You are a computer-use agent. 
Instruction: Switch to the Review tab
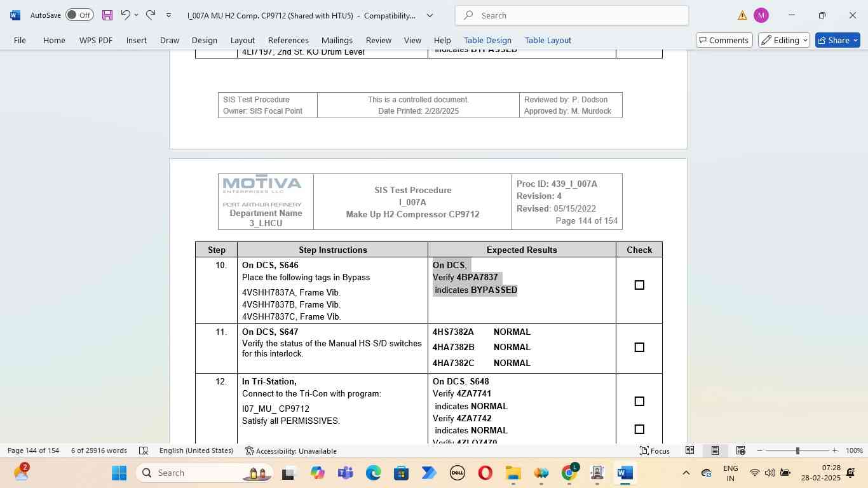[379, 40]
